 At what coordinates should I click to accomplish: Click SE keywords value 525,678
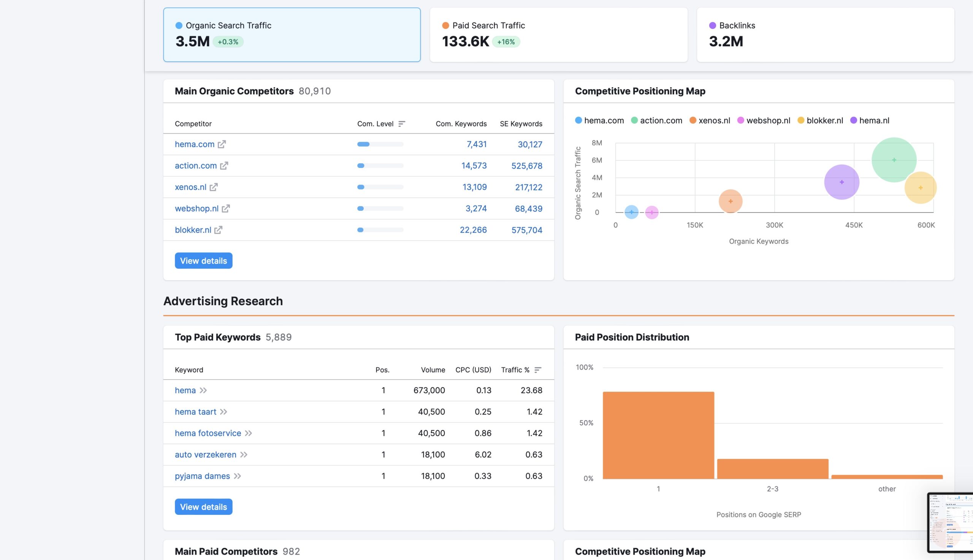click(x=527, y=166)
